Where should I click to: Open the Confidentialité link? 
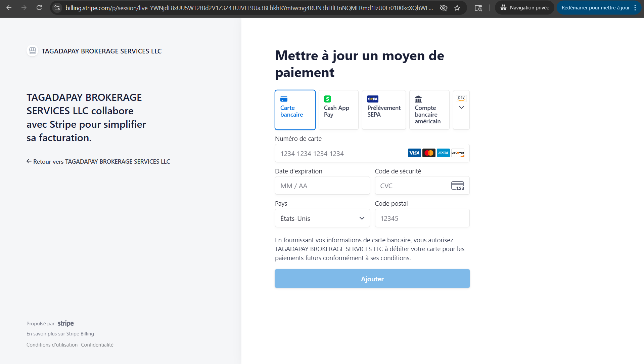pos(97,345)
